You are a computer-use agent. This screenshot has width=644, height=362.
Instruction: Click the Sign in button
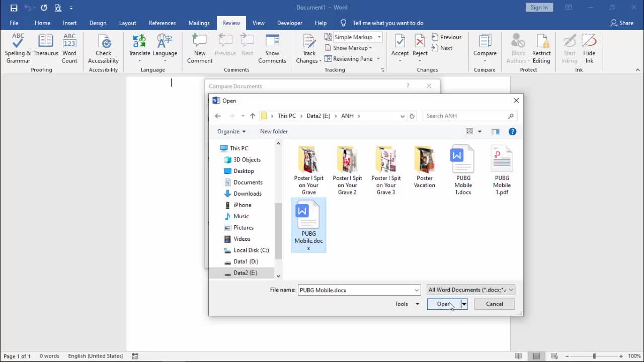(x=539, y=8)
